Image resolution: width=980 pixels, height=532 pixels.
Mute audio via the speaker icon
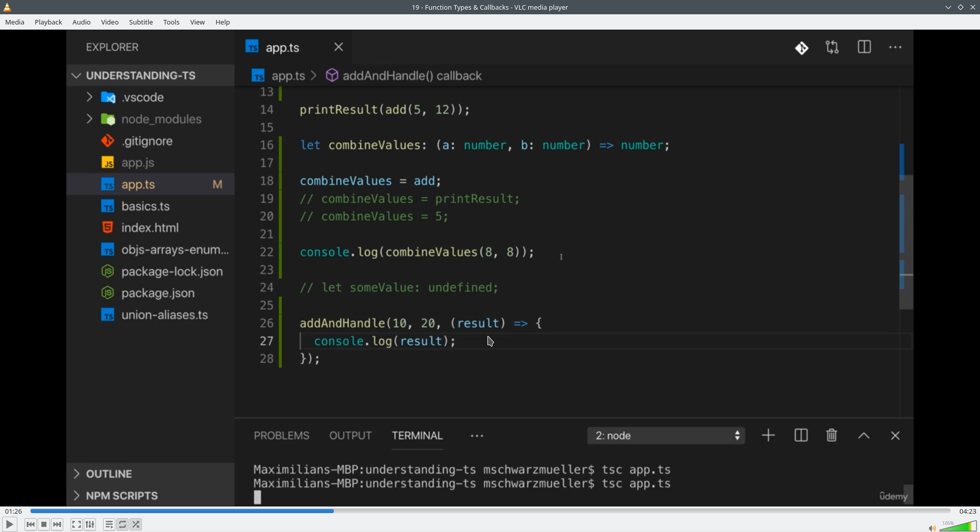point(932,528)
